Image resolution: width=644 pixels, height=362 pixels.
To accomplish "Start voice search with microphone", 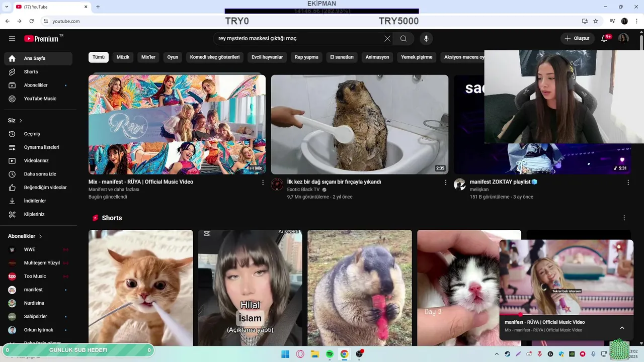I will click(x=426, y=39).
